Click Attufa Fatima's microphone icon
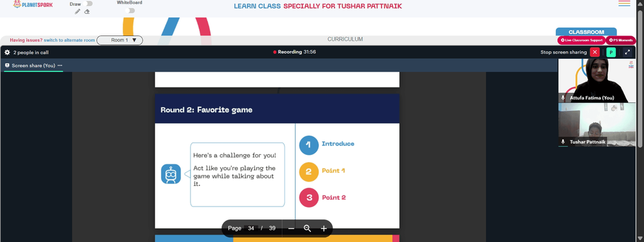The image size is (644, 242). tap(563, 98)
